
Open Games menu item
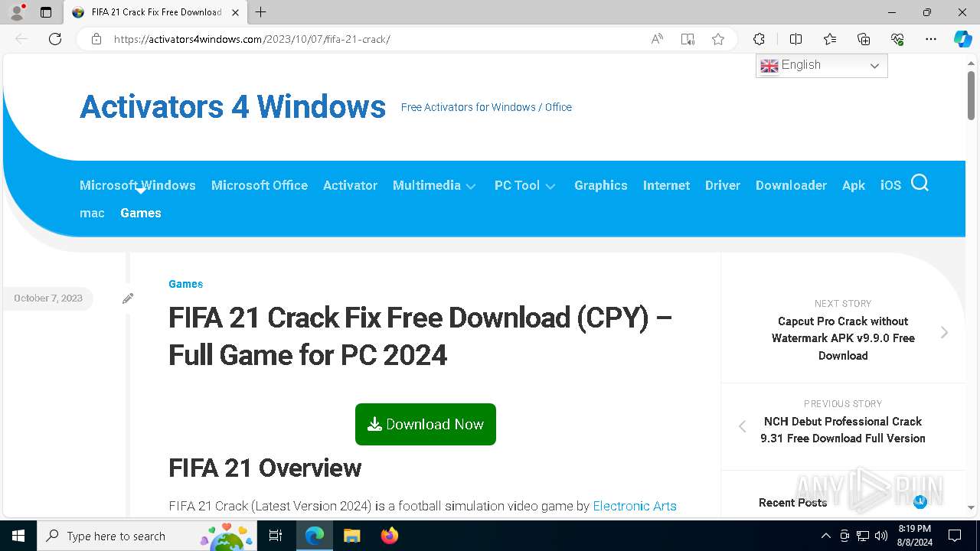click(x=141, y=213)
